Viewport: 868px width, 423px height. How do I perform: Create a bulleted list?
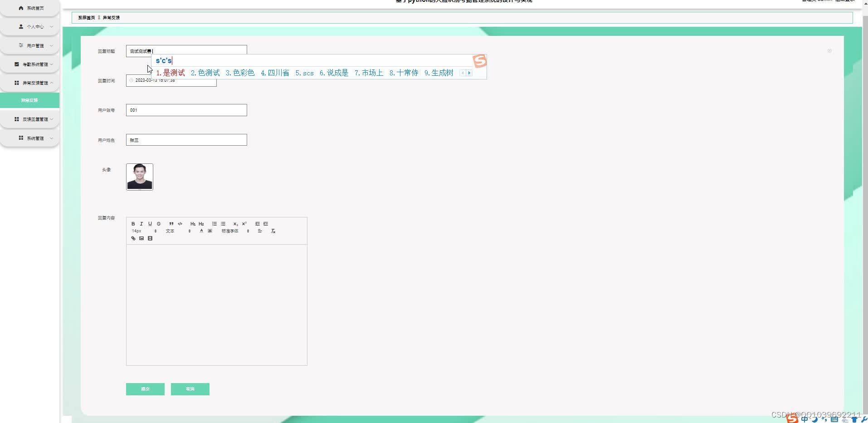pyautogui.click(x=223, y=224)
